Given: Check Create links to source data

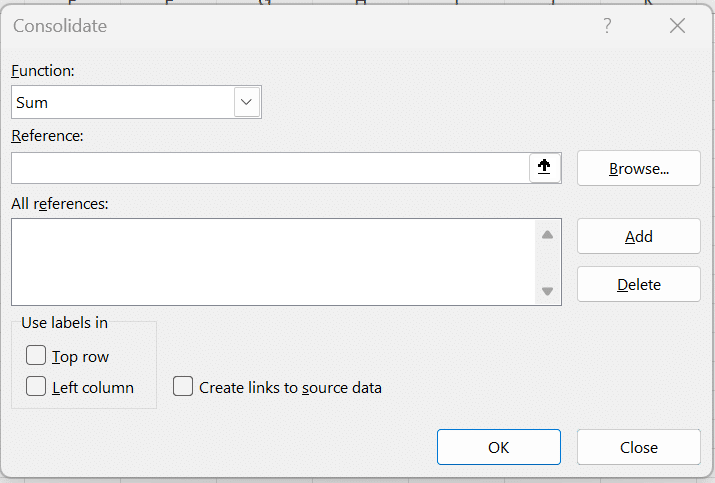Looking at the screenshot, I should 183,387.
